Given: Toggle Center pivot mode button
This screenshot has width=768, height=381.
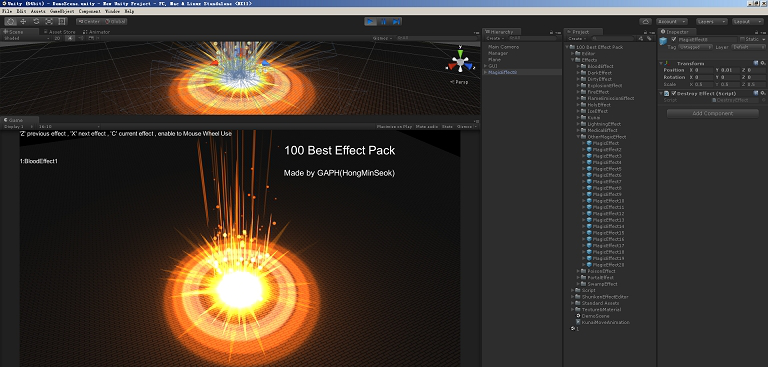Looking at the screenshot, I should (x=89, y=22).
